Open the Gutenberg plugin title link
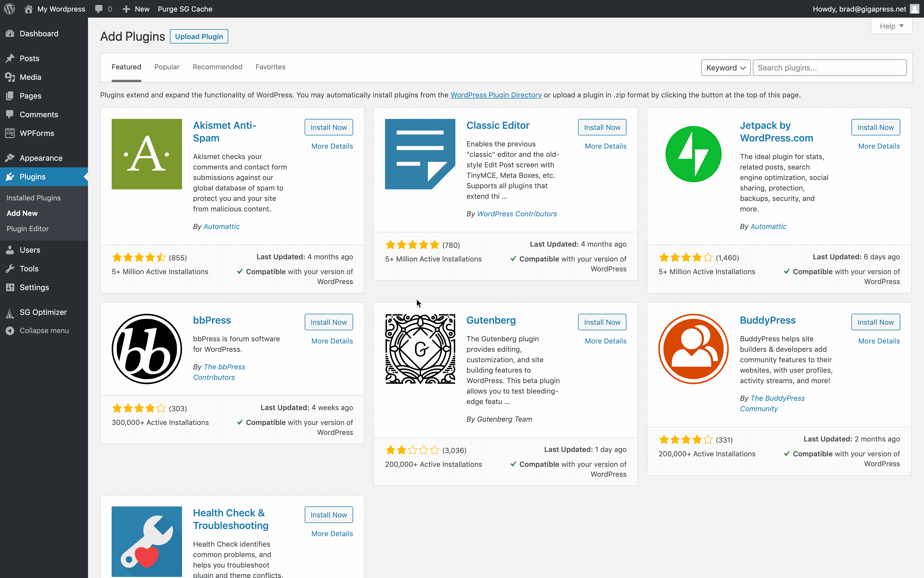 point(491,320)
